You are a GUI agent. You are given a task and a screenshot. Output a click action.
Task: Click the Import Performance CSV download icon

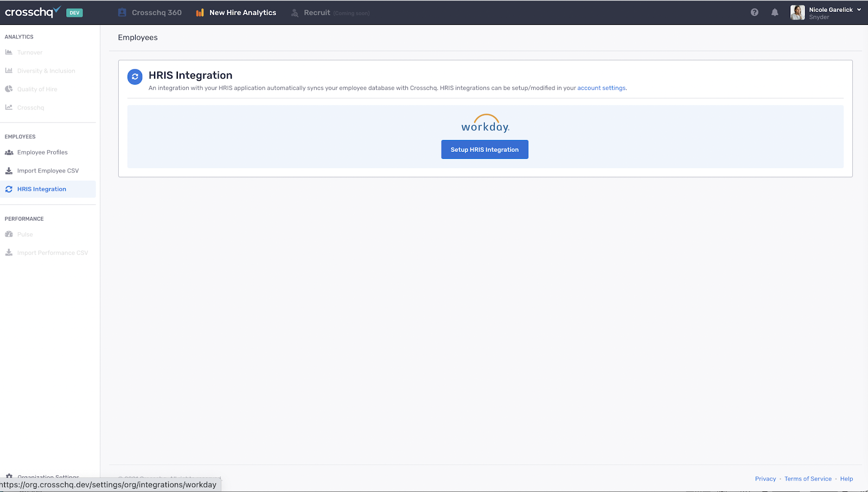[9, 253]
